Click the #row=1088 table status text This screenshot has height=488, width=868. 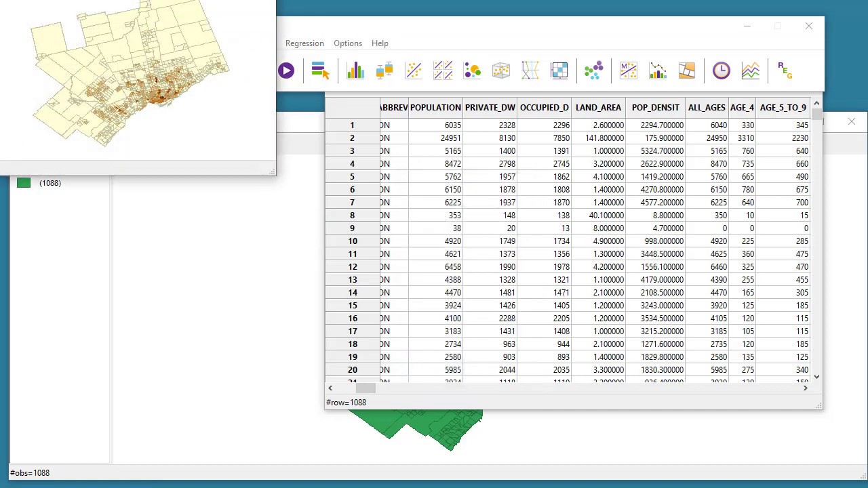click(x=346, y=403)
